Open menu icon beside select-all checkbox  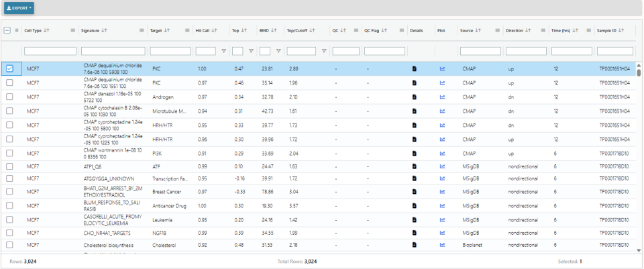[x=17, y=30]
